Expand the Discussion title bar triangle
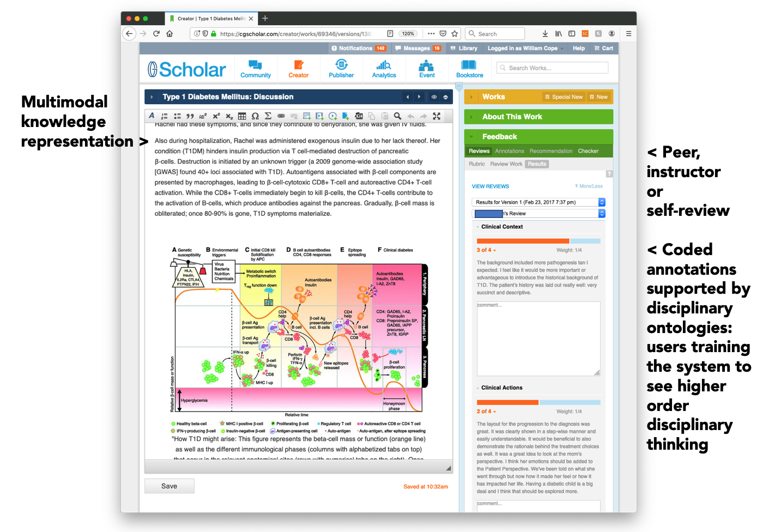Image resolution: width=775 pixels, height=532 pixels. point(152,97)
